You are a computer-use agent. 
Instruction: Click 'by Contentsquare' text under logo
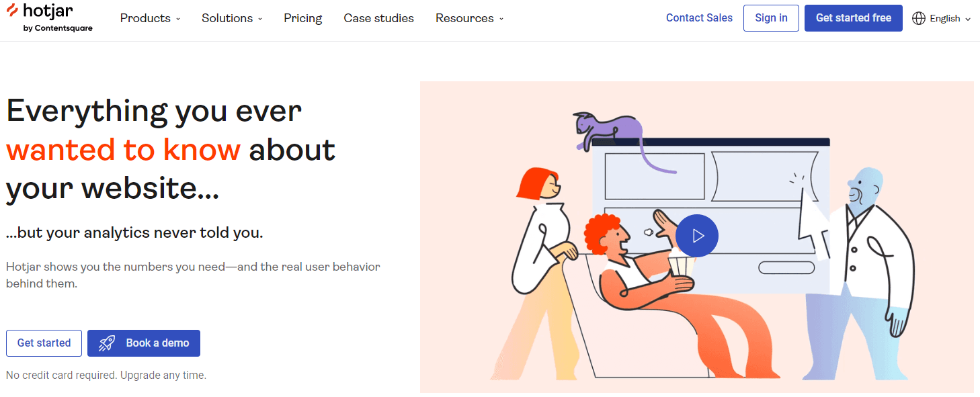58,28
